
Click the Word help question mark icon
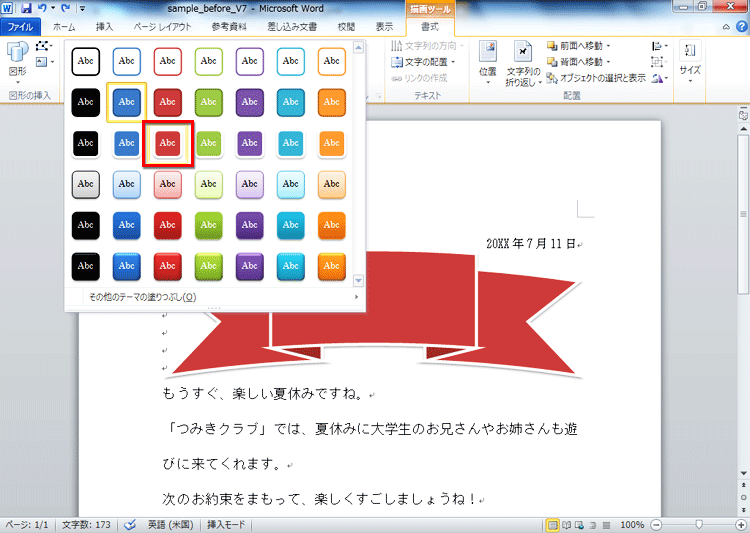[742, 27]
